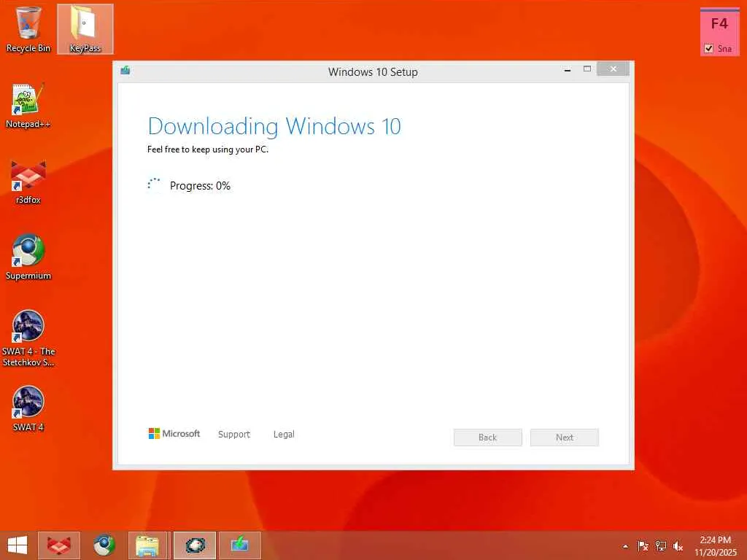Click the Back button
747x560 pixels.
click(488, 437)
